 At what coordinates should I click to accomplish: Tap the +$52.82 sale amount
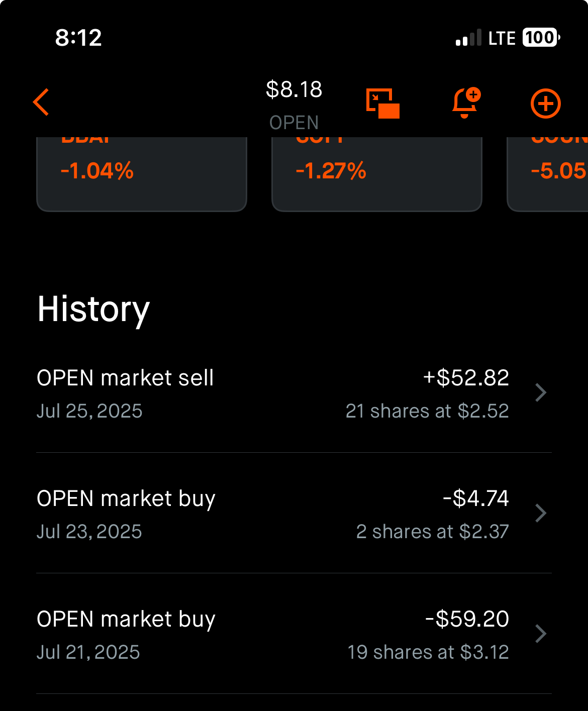tap(466, 378)
